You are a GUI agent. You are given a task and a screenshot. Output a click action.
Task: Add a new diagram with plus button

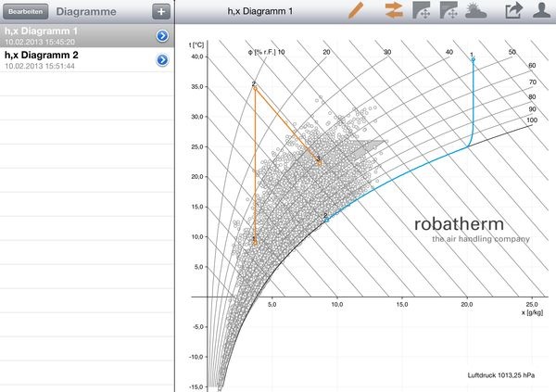pyautogui.click(x=161, y=12)
